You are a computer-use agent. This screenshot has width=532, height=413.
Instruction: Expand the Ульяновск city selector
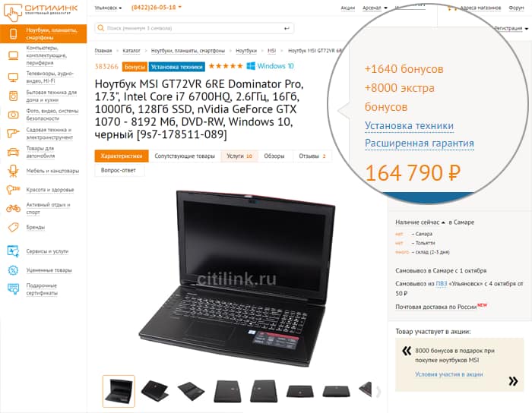click(108, 8)
